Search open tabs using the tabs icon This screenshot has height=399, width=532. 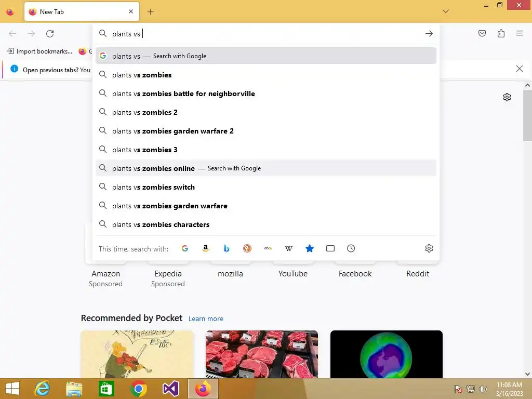[330, 248]
